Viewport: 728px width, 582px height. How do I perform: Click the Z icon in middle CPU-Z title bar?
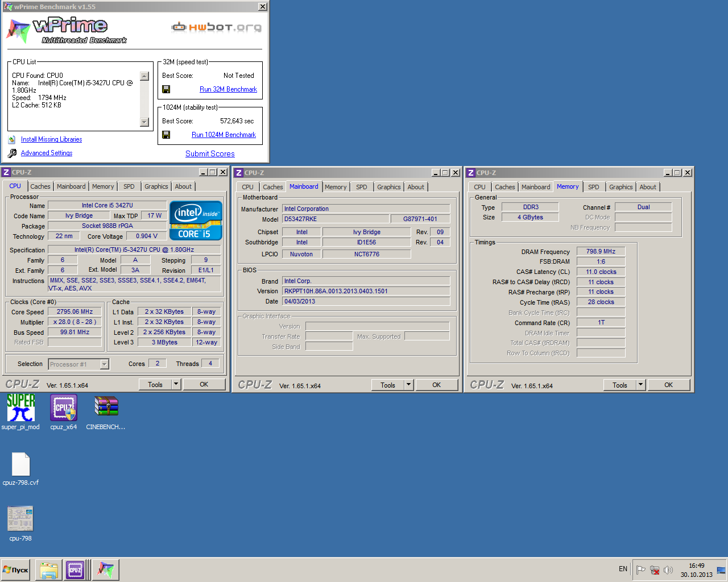tap(239, 173)
